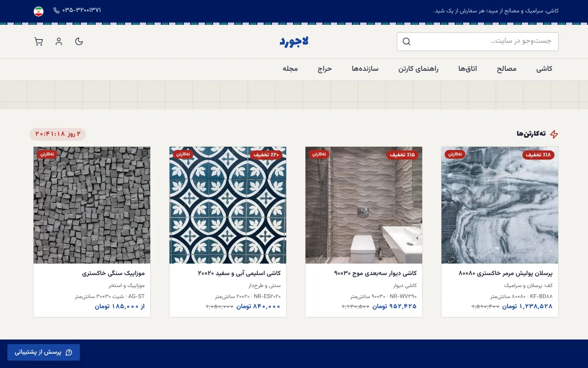Viewport: 588px width, 368px height.
Task: Click price ۹۵۲,۴۲۵ تومان
Action: (395, 306)
